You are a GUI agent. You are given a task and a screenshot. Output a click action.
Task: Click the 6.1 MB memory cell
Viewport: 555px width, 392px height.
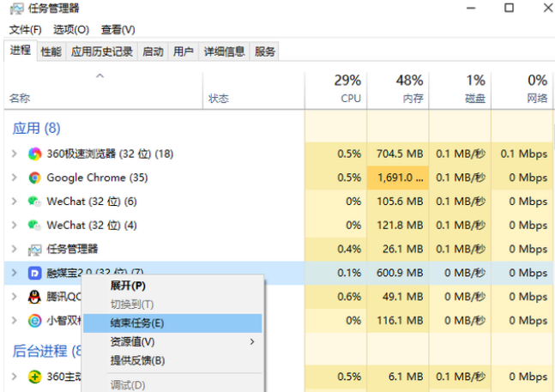point(398,377)
